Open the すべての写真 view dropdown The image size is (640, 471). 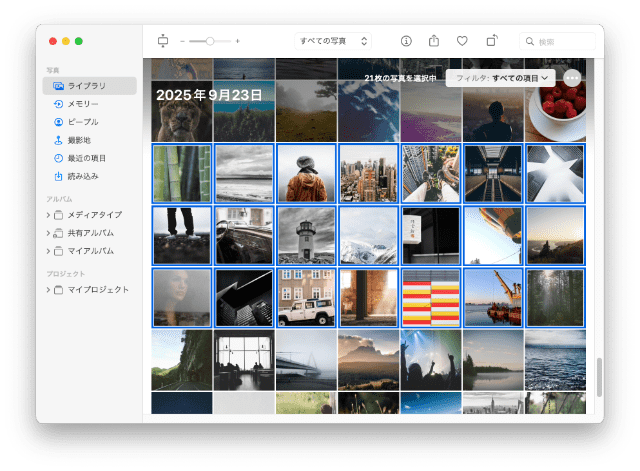(334, 41)
